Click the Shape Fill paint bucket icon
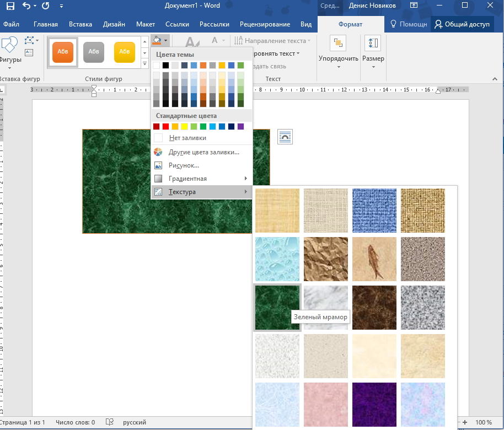 pos(157,40)
